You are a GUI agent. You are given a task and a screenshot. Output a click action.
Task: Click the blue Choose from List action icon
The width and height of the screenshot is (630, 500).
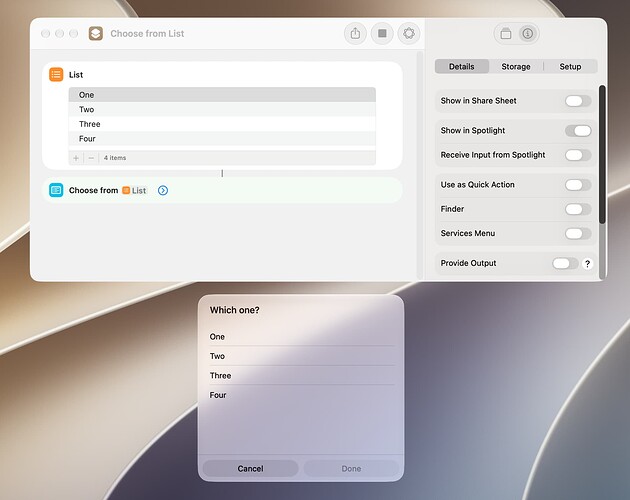coord(56,190)
